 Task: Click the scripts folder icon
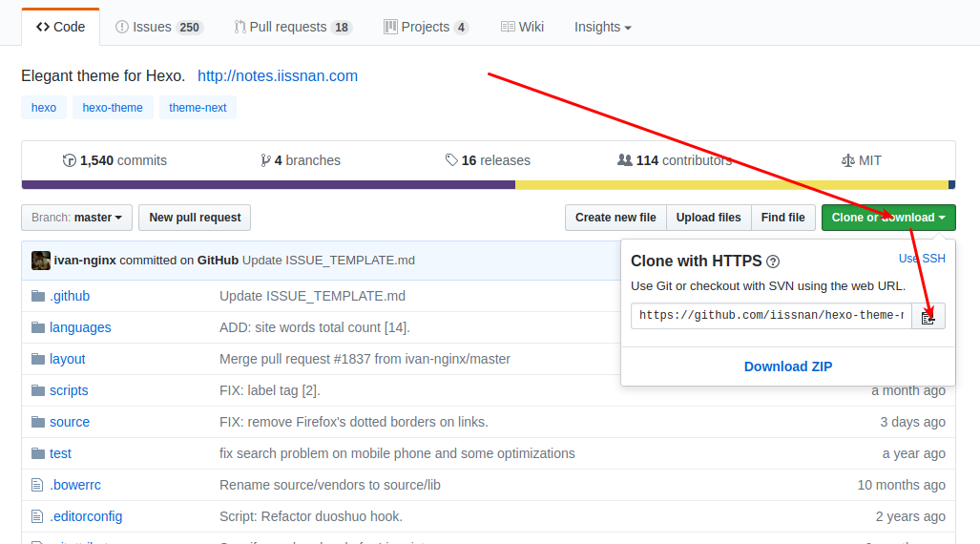click(x=38, y=390)
